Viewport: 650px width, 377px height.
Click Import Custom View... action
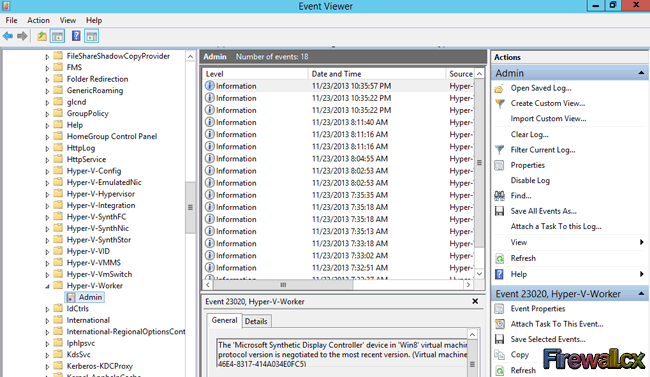tap(548, 119)
